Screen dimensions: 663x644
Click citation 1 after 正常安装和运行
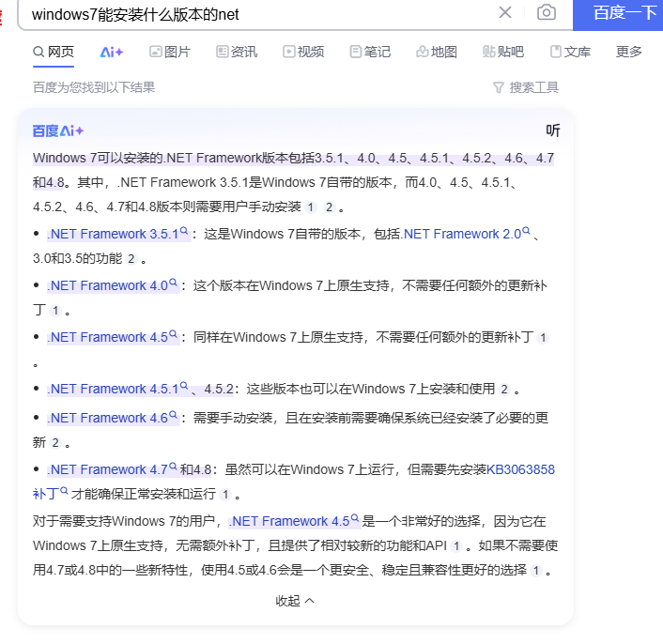(225, 495)
